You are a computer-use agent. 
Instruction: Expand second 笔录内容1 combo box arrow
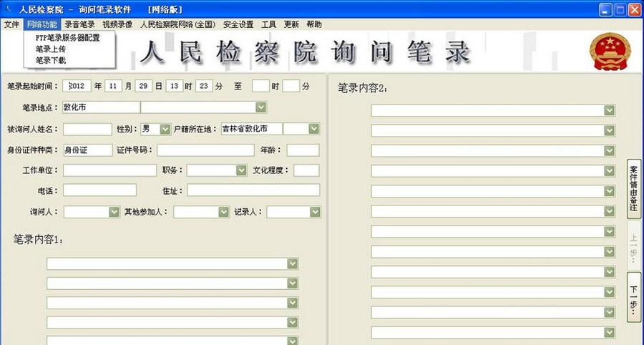293,283
